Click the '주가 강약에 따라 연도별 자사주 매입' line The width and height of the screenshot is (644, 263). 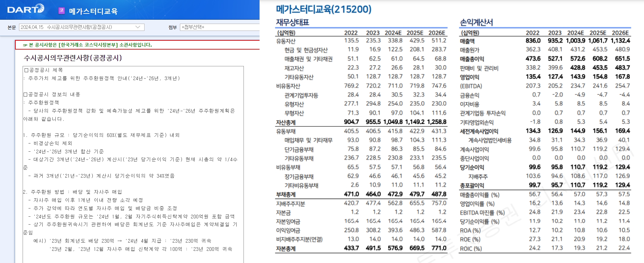(x=103, y=208)
